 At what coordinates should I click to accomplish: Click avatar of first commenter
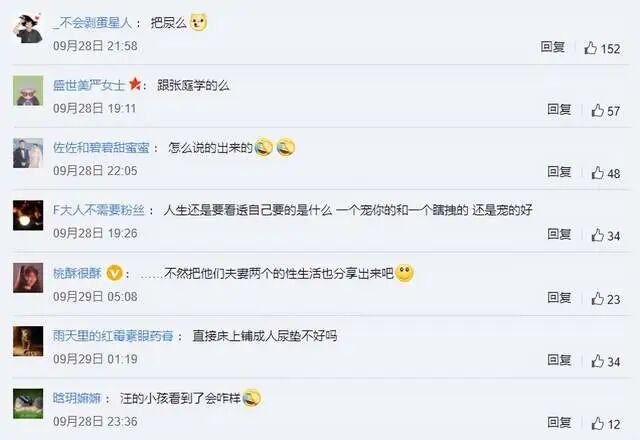[28, 28]
